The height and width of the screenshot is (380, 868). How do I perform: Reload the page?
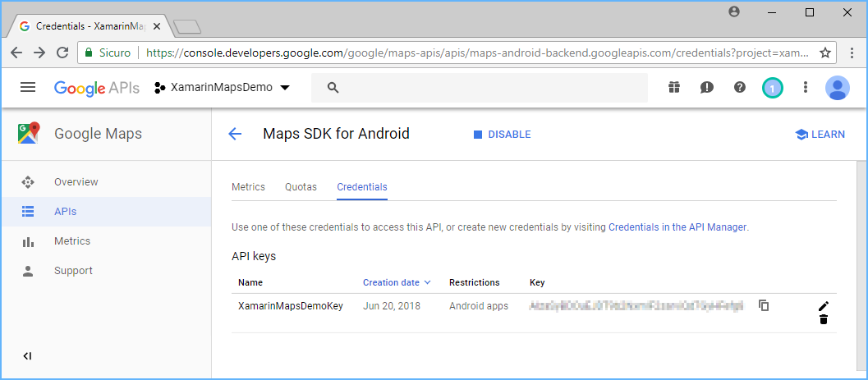coord(62,53)
